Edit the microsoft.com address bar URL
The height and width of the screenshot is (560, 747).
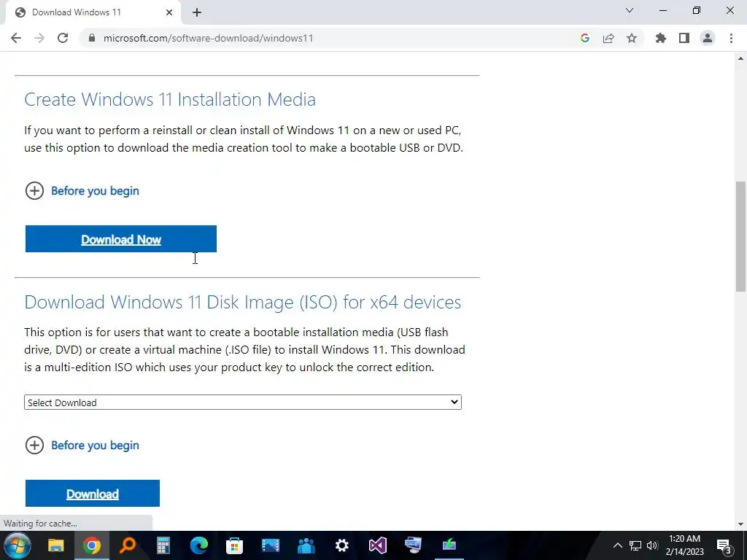[x=208, y=38]
